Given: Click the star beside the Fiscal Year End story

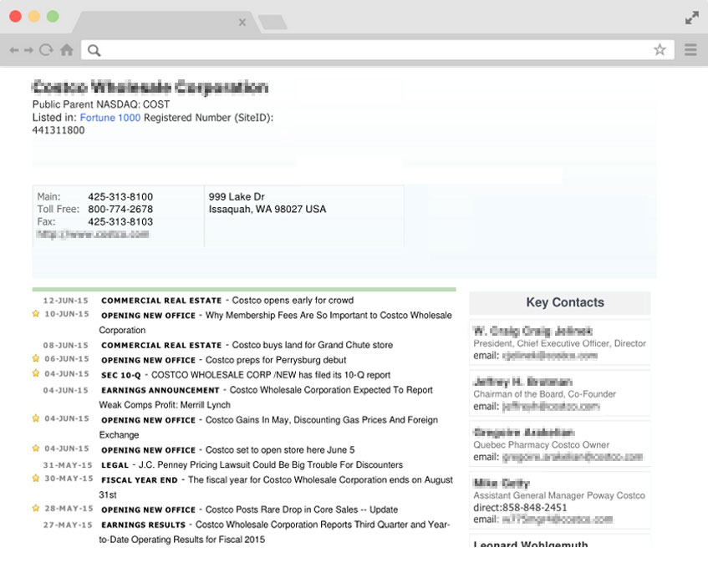Looking at the screenshot, I should coord(36,478).
